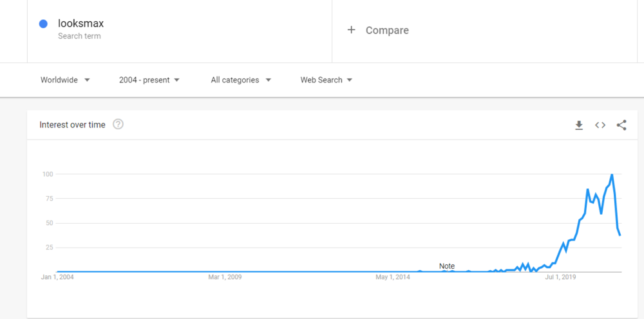Screen dimensions: 644x319
Task: Click the Interest over time heading
Action: pos(72,125)
